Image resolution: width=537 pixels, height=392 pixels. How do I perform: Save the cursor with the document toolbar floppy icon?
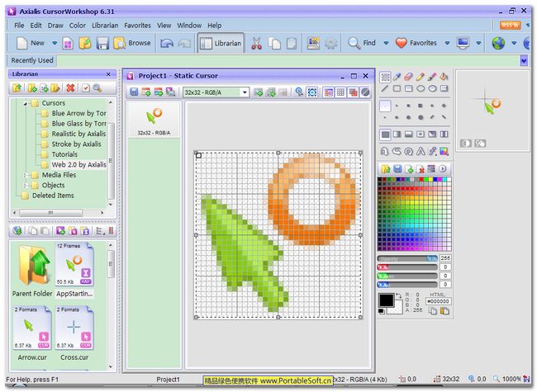[x=134, y=92]
